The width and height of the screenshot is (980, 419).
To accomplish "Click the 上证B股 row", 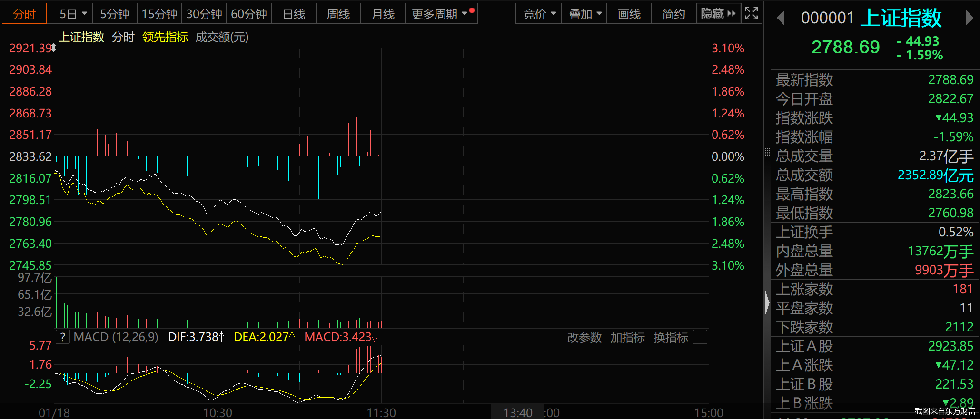I will pos(875,384).
